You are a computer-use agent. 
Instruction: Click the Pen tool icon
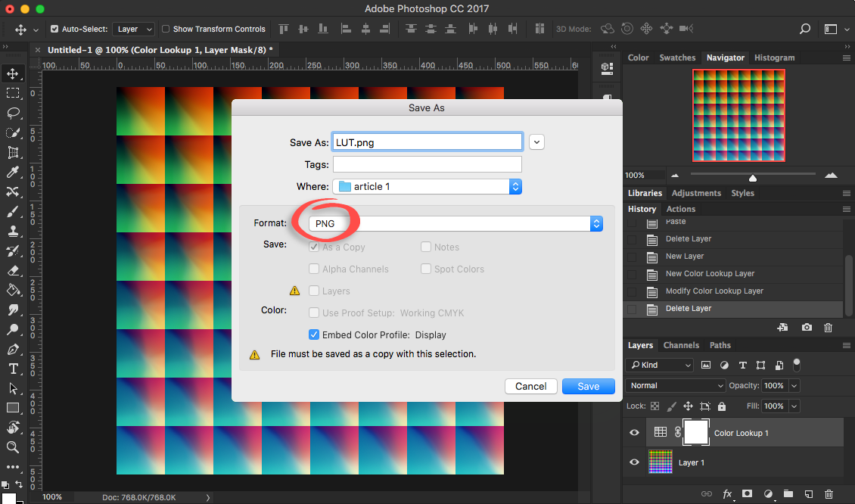(x=13, y=349)
